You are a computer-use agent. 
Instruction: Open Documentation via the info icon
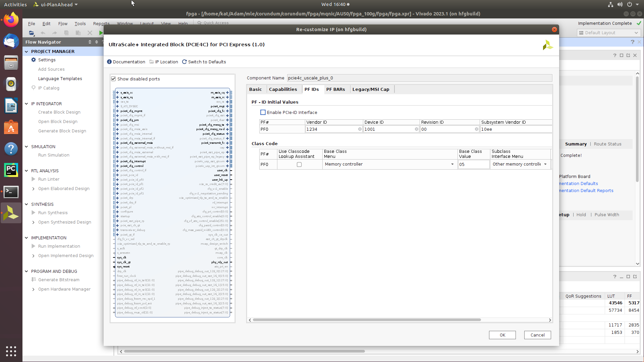[109, 62]
